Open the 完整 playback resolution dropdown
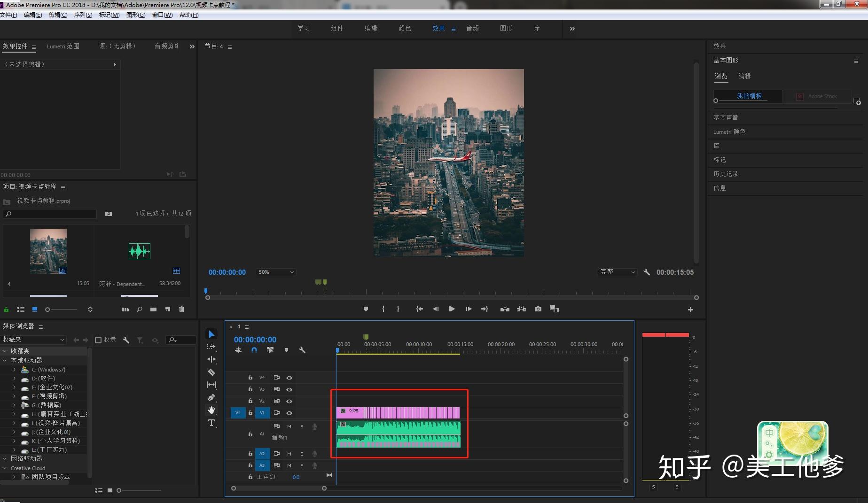868x503 pixels. 617,272
